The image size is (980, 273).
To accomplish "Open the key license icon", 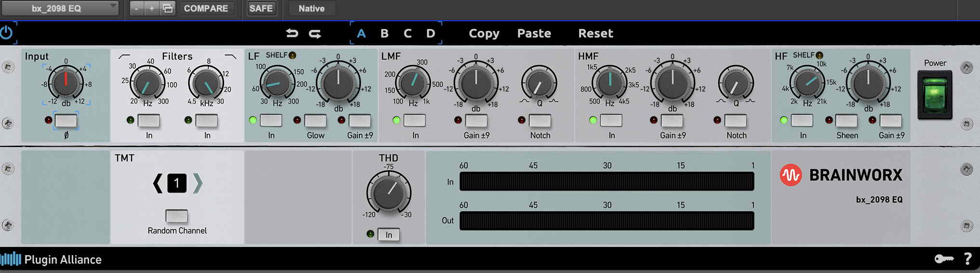I will (944, 259).
